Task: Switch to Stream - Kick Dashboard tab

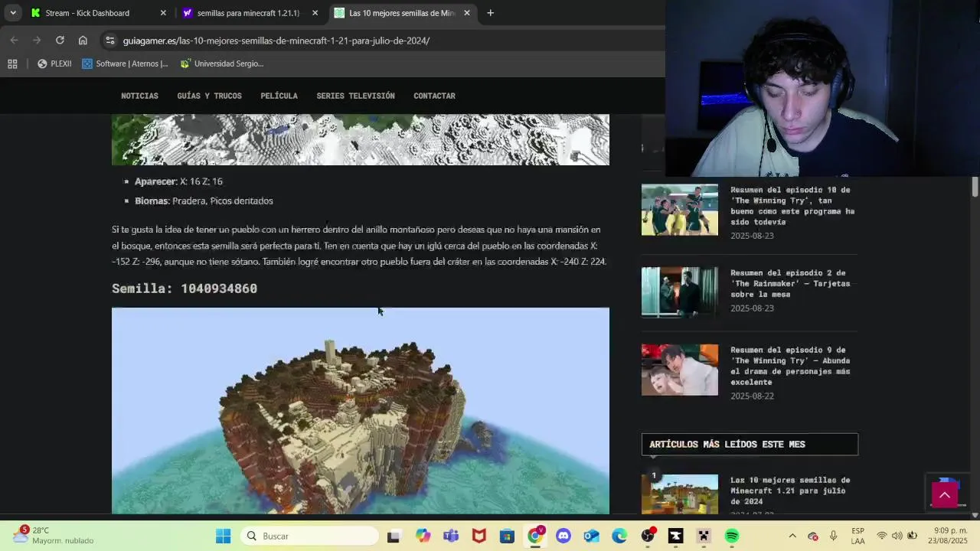Action: [98, 13]
